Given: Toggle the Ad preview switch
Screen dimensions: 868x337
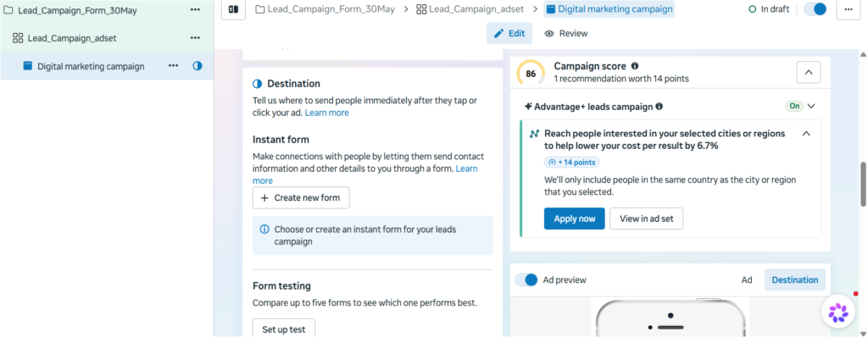Looking at the screenshot, I should click(526, 279).
